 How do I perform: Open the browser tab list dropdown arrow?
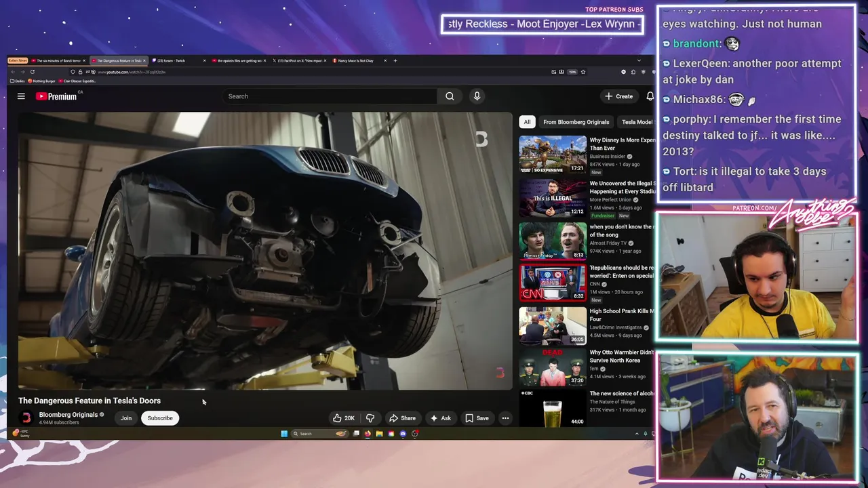click(638, 60)
